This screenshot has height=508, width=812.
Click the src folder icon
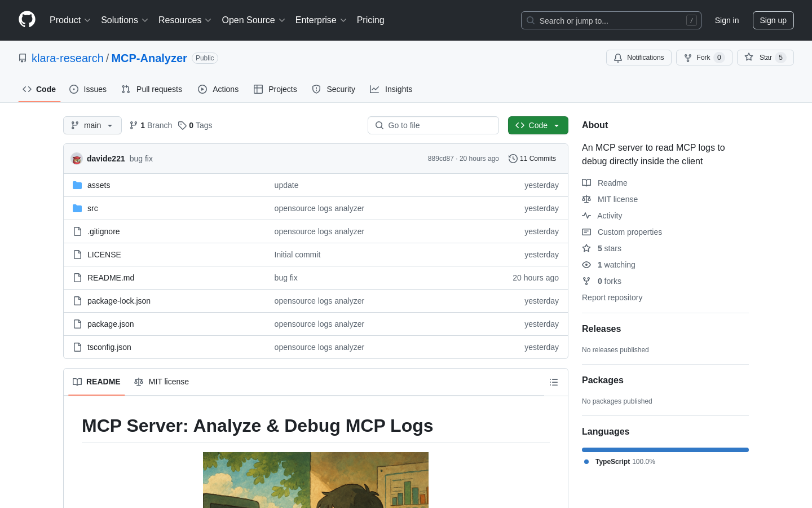coord(77,208)
